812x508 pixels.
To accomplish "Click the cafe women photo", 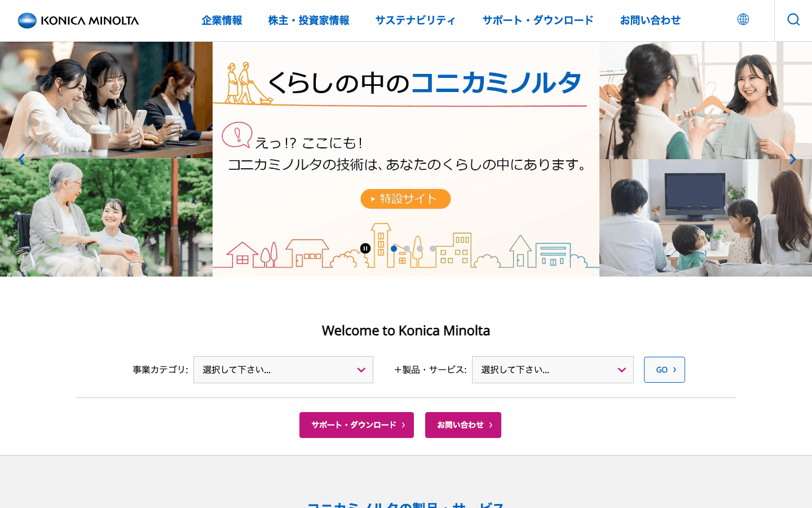I will 106,100.
